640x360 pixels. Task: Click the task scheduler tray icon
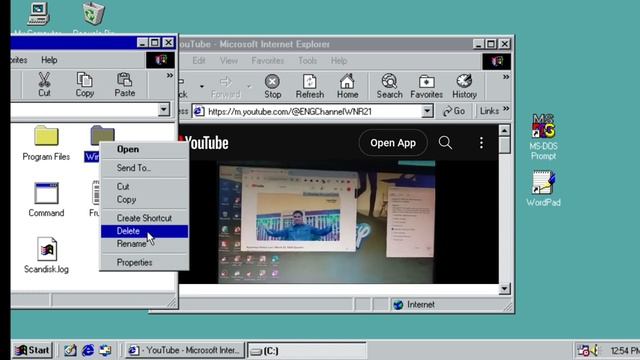click(583, 350)
